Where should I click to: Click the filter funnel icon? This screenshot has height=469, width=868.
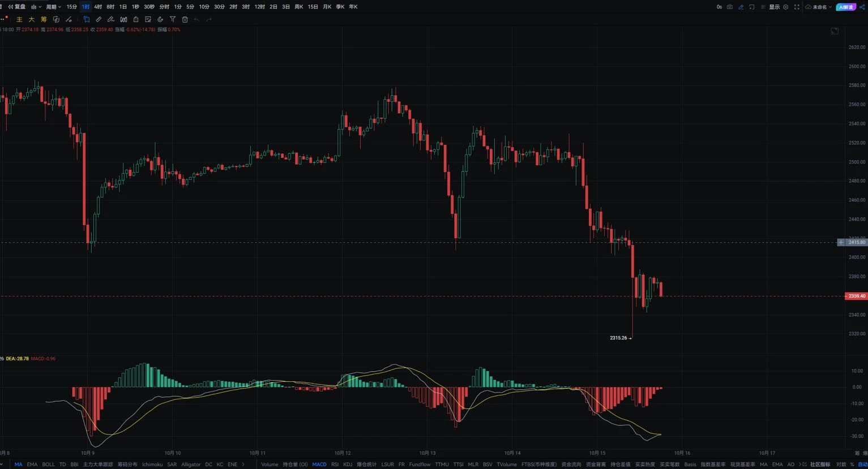tap(173, 19)
